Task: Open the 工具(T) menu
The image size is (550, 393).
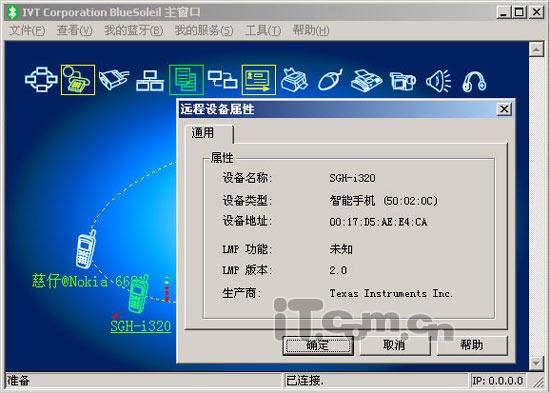Action: point(263,30)
